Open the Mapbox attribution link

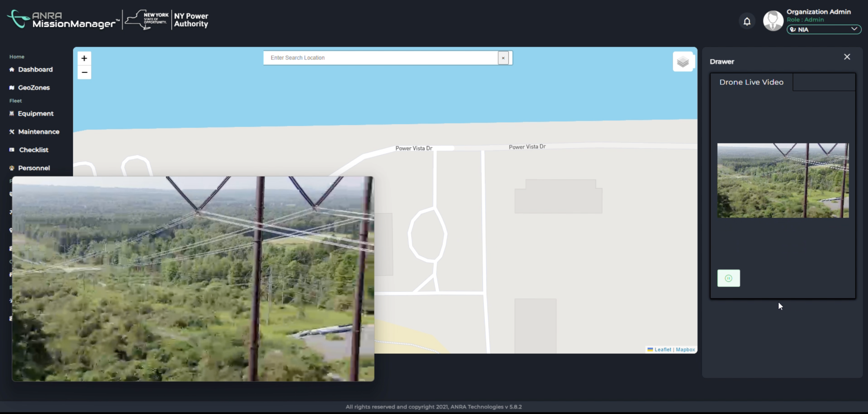pos(685,349)
